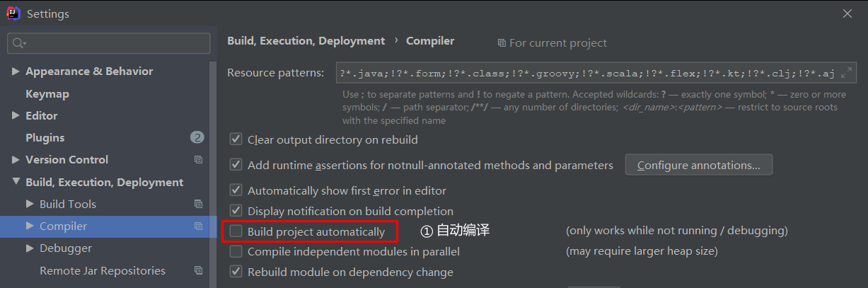Open the Keymap settings page
This screenshot has height=288, width=868.
click(47, 93)
